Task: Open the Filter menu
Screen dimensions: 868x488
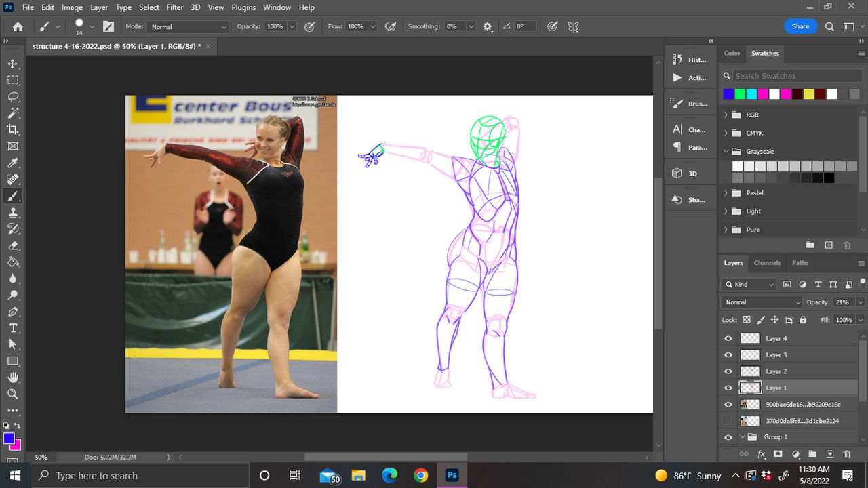Action: click(x=175, y=7)
